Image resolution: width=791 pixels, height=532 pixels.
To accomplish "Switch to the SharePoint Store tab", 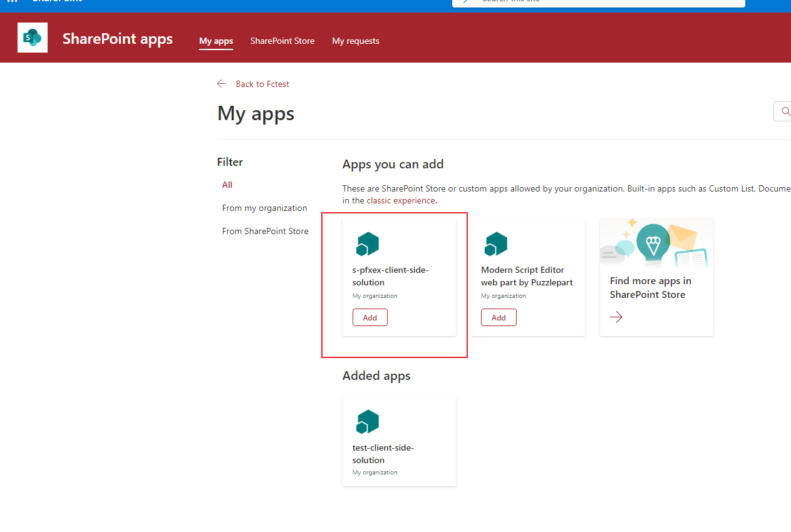I will tap(282, 41).
